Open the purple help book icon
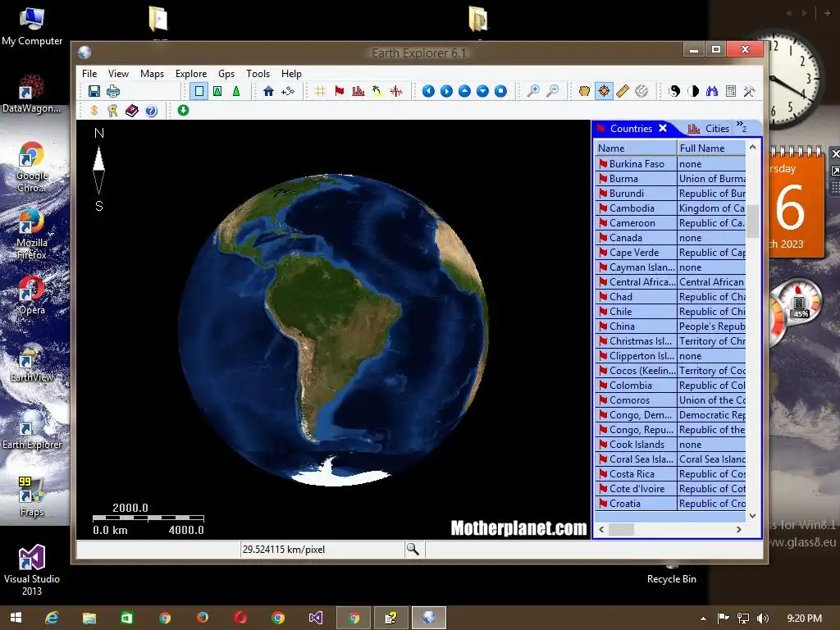Image resolution: width=840 pixels, height=630 pixels. click(132, 111)
